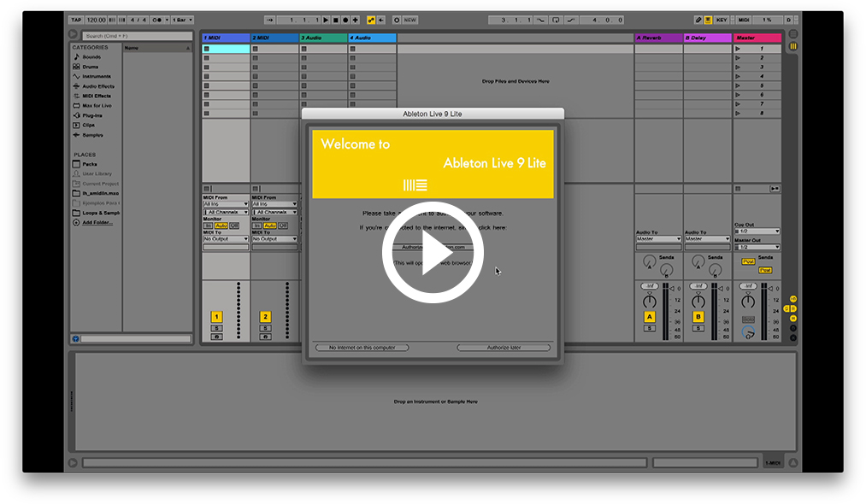Select the B Delay return track header

point(708,38)
